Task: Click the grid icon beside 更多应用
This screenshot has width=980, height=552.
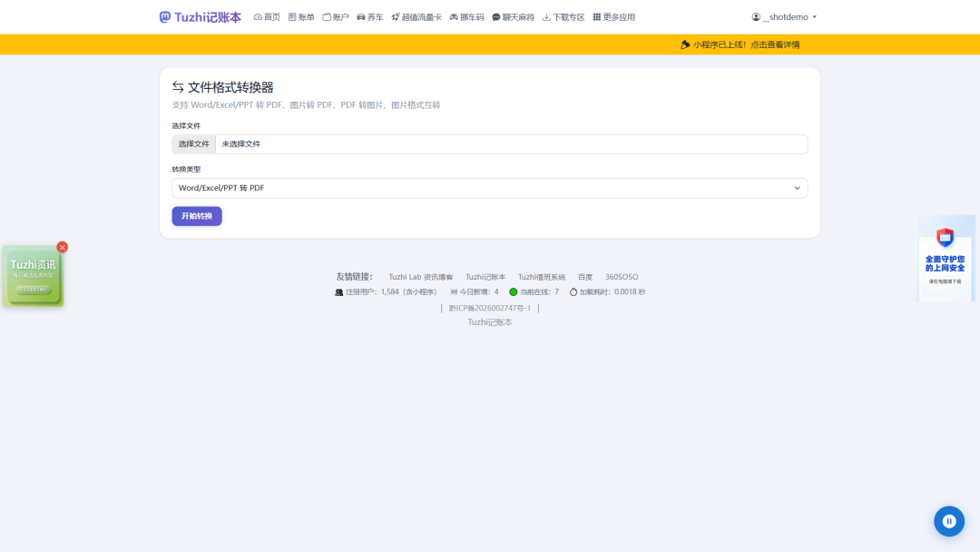Action: (x=597, y=17)
